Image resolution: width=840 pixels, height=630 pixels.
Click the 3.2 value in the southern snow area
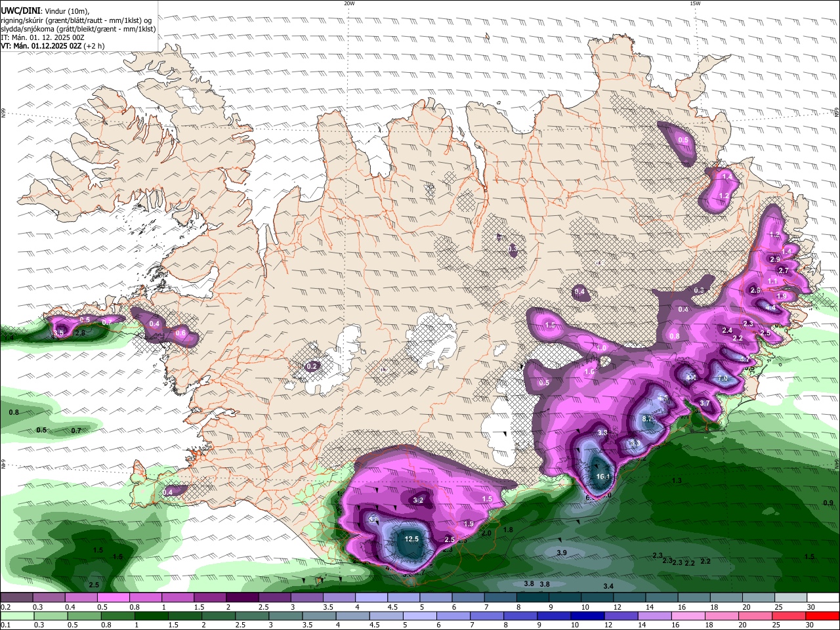418,500
